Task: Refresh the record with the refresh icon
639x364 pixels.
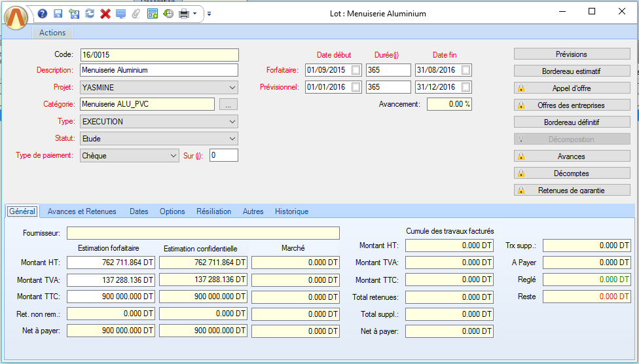Action: pos(89,14)
